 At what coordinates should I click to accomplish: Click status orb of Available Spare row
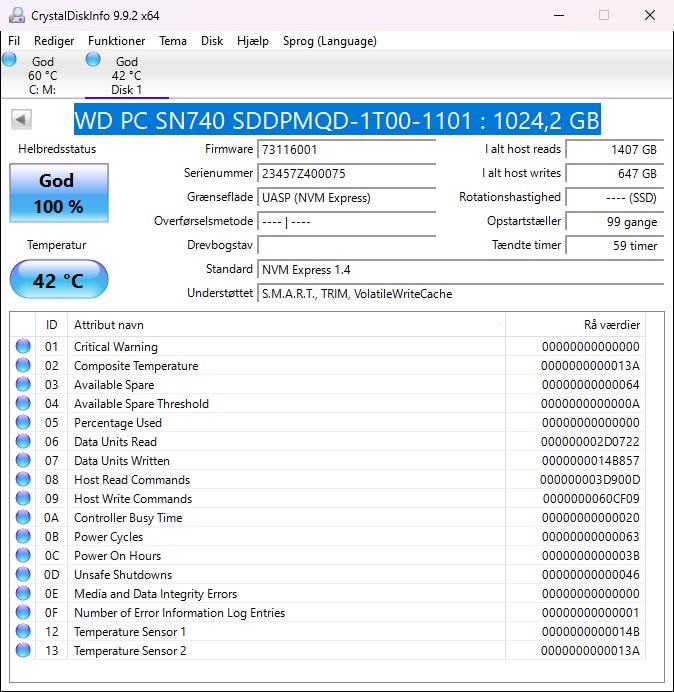click(x=23, y=384)
